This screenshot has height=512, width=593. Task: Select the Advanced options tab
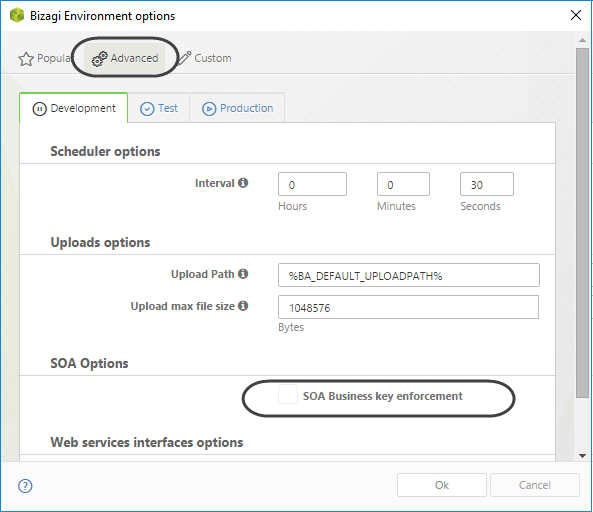click(125, 58)
